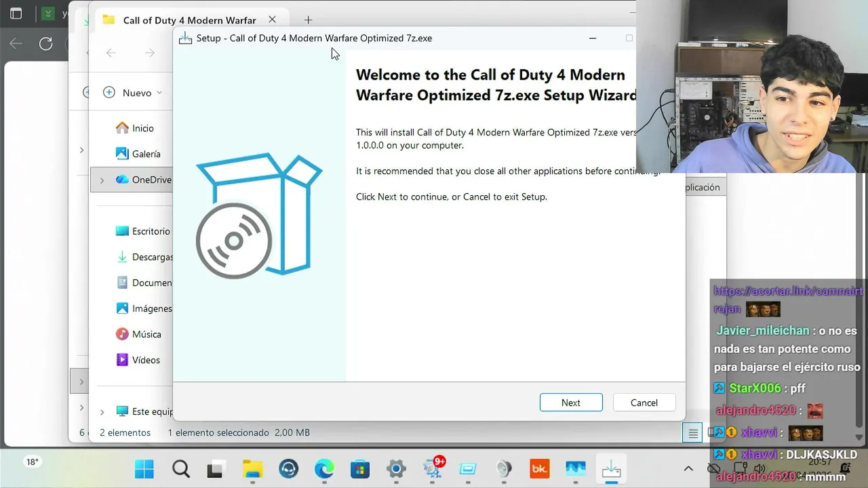Minimize the Setup wizard window
The width and height of the screenshot is (868, 488).
[593, 38]
